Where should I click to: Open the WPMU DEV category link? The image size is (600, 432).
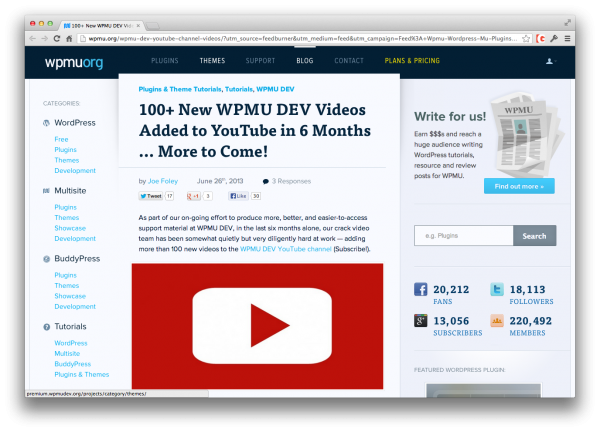coord(275,89)
